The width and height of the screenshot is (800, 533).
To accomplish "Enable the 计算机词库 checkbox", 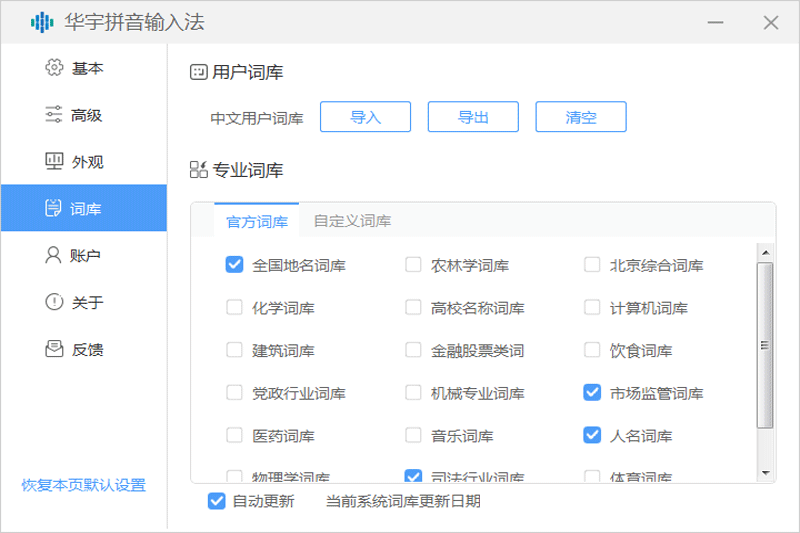I will [x=592, y=308].
